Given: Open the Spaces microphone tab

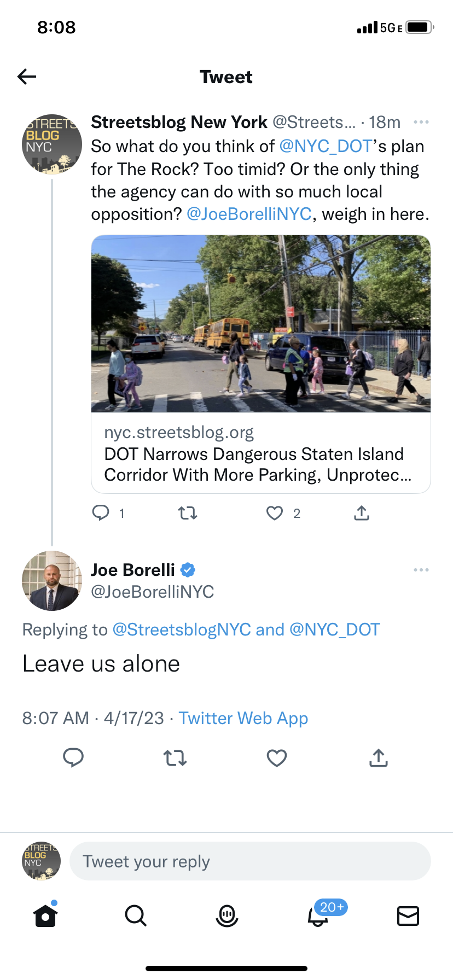Looking at the screenshot, I should click(227, 915).
